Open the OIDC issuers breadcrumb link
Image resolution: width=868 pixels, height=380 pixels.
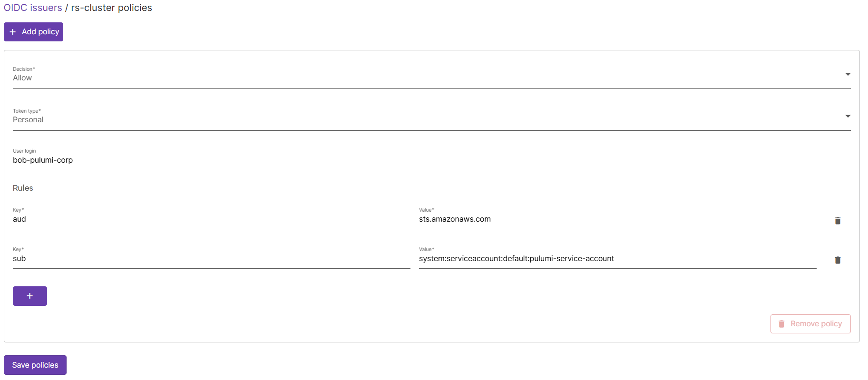click(33, 8)
